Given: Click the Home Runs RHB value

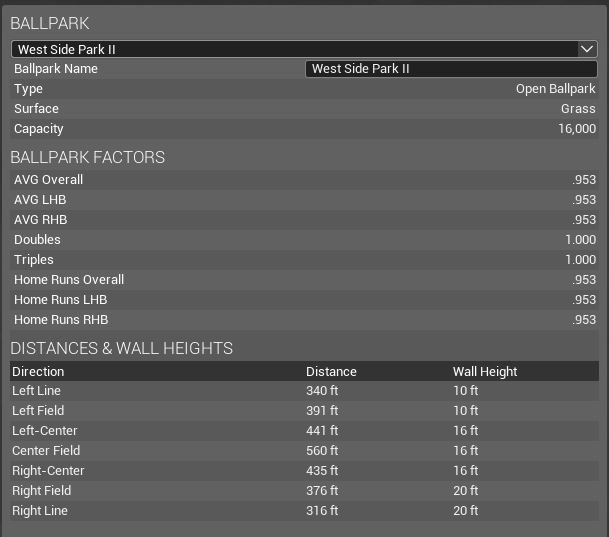Looking at the screenshot, I should 584,320.
